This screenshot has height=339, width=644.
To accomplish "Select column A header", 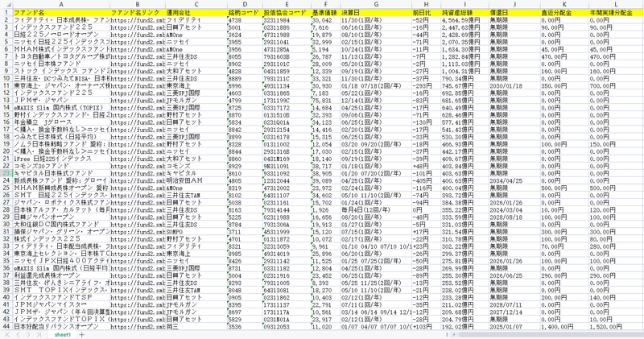I will [x=61, y=5].
